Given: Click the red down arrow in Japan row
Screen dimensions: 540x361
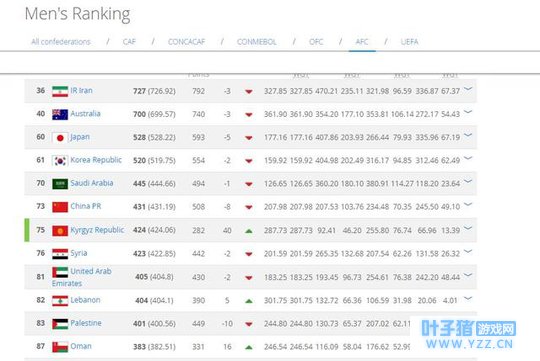Looking at the screenshot, I should (x=249, y=138).
